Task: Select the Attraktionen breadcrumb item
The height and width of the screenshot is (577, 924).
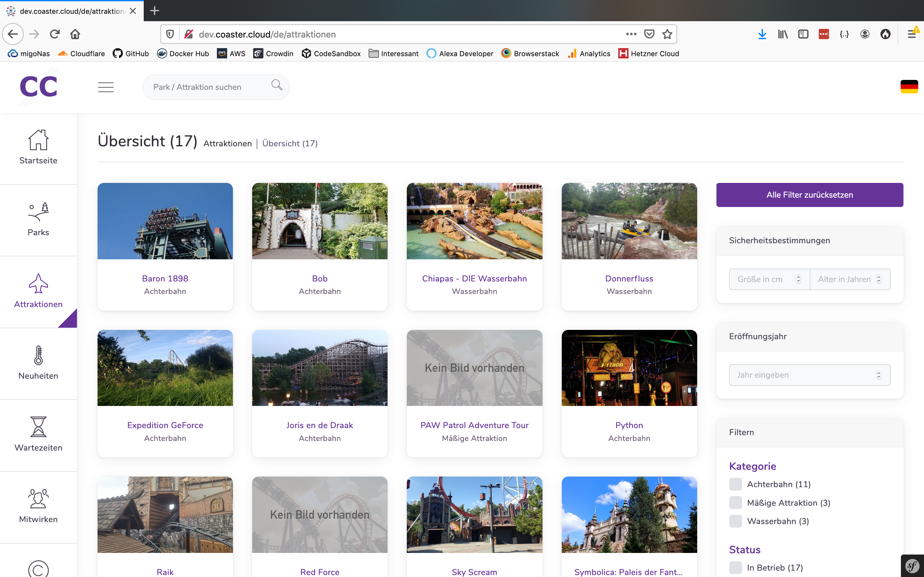Action: click(227, 143)
